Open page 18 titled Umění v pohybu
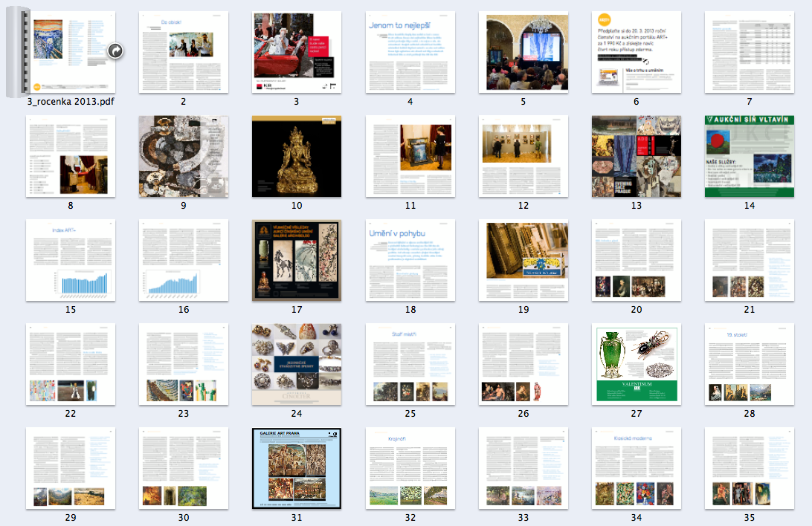The width and height of the screenshot is (812, 526). [x=410, y=260]
